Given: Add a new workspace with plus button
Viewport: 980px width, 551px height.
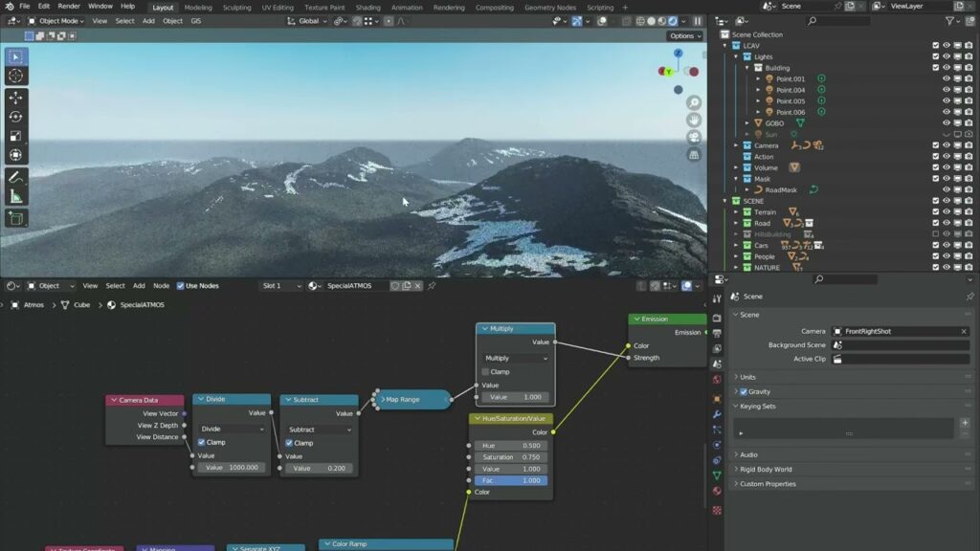Looking at the screenshot, I should (625, 8).
